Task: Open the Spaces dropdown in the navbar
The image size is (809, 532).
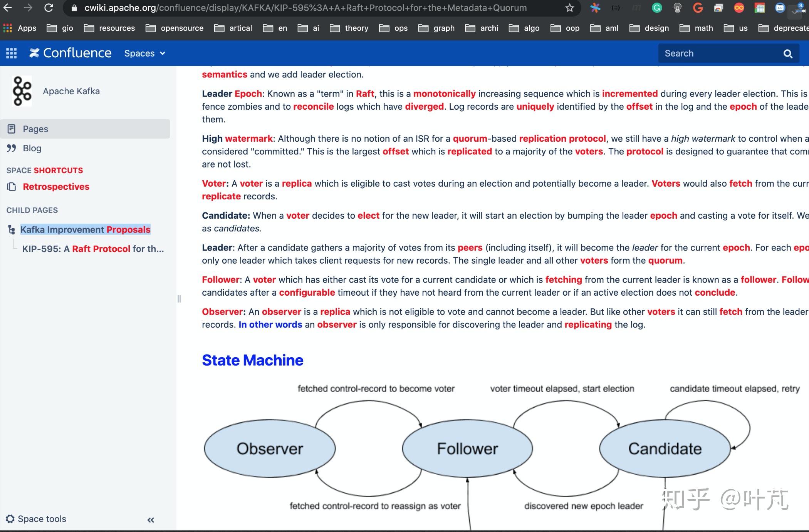Action: [x=144, y=53]
